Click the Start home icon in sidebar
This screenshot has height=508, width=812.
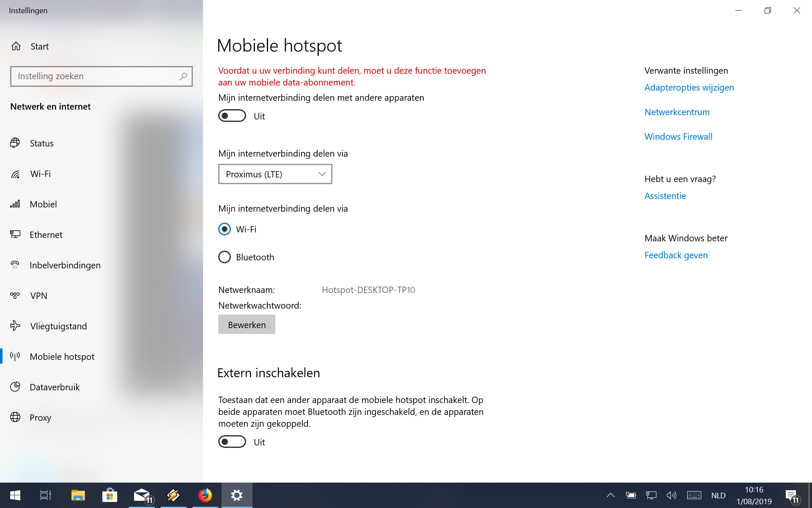(x=16, y=46)
